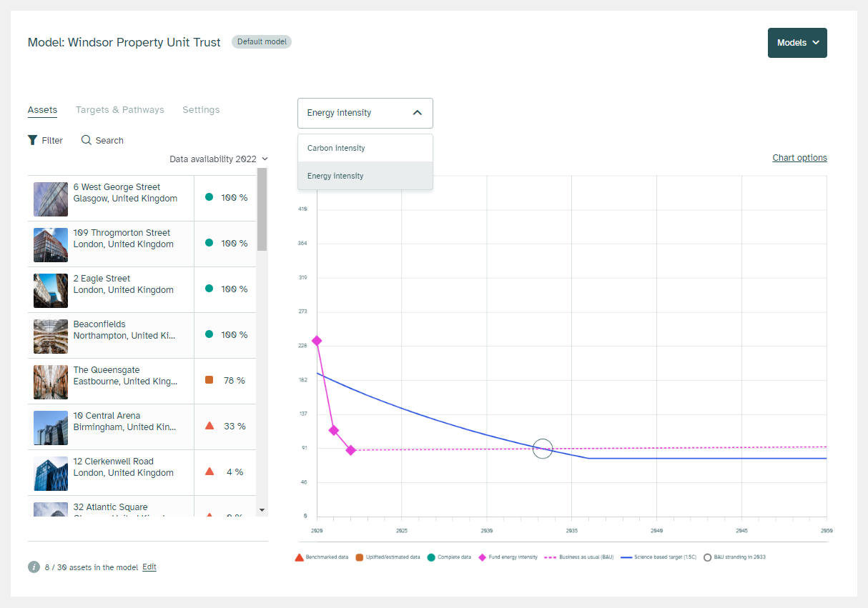Click the Search magnifier icon

[x=87, y=140]
